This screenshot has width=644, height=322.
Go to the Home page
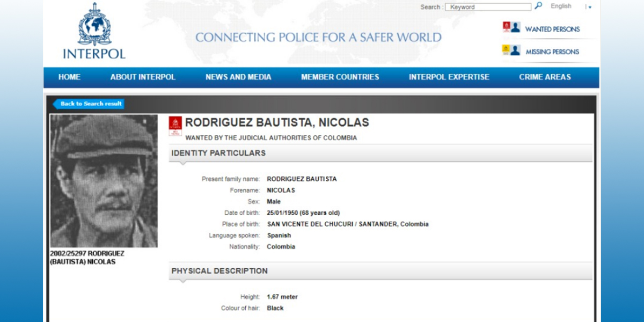click(x=69, y=77)
